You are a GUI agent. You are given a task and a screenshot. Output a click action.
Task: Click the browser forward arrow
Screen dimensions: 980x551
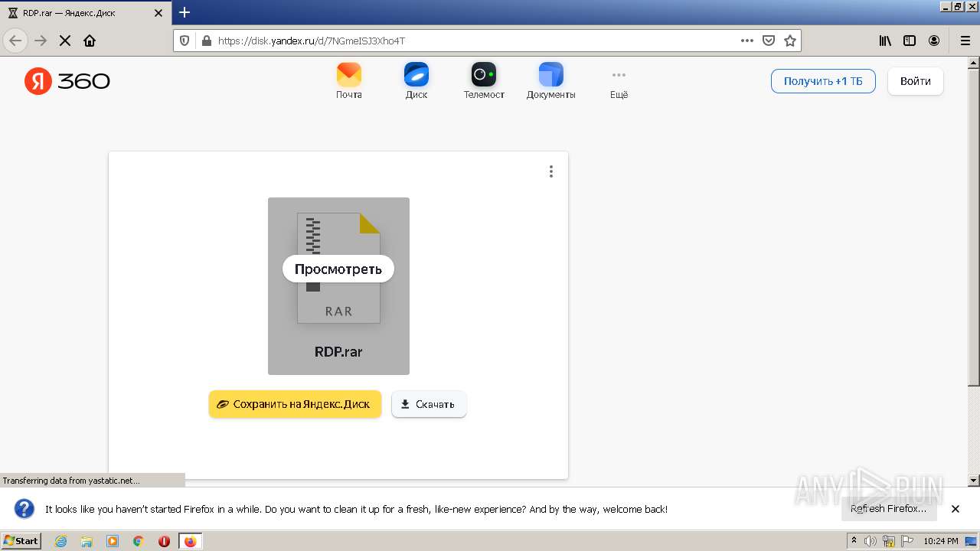(x=41, y=41)
